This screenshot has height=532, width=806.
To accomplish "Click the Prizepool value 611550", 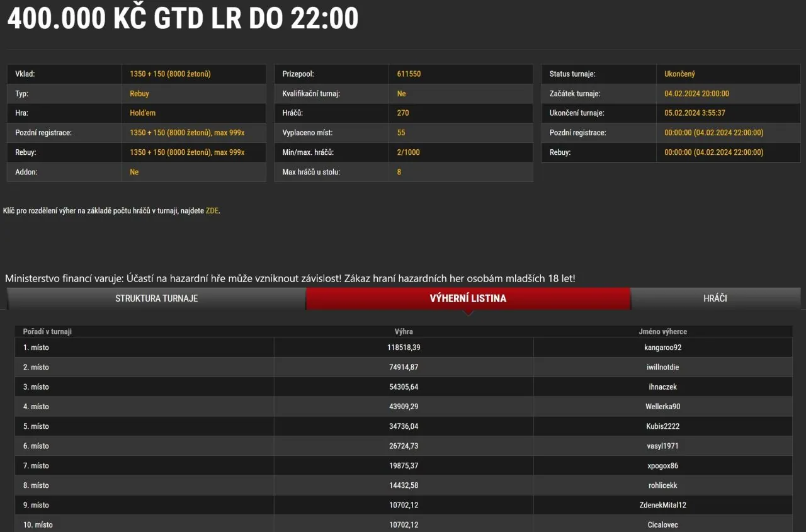I will tap(409, 74).
